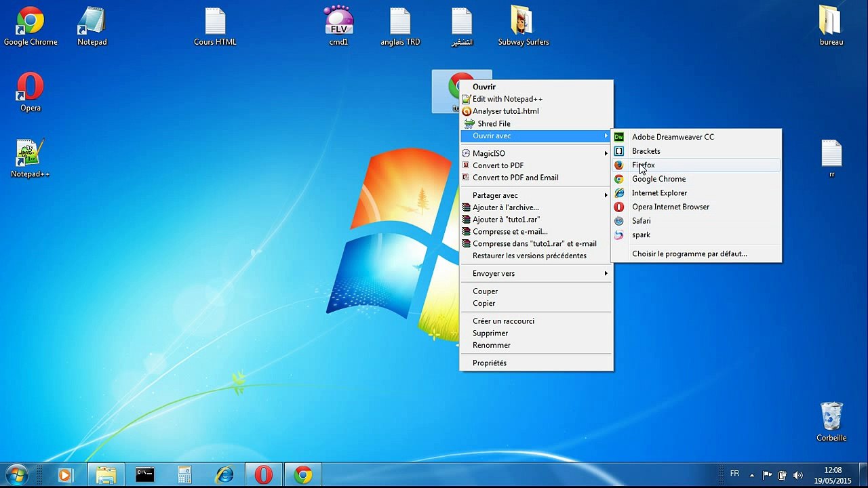Expand the Envoyer vers submenu
Image resolution: width=868 pixels, height=488 pixels.
pos(536,273)
